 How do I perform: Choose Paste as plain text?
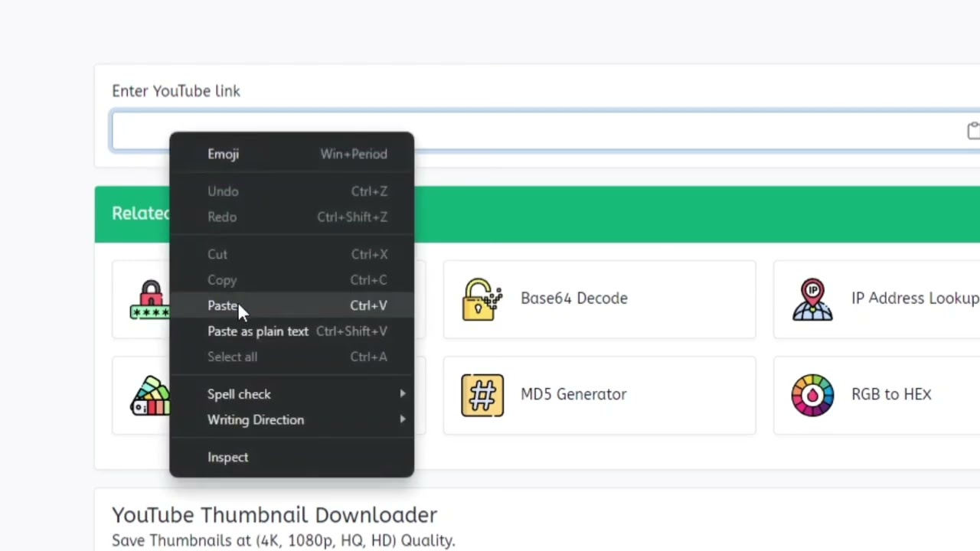291,331
